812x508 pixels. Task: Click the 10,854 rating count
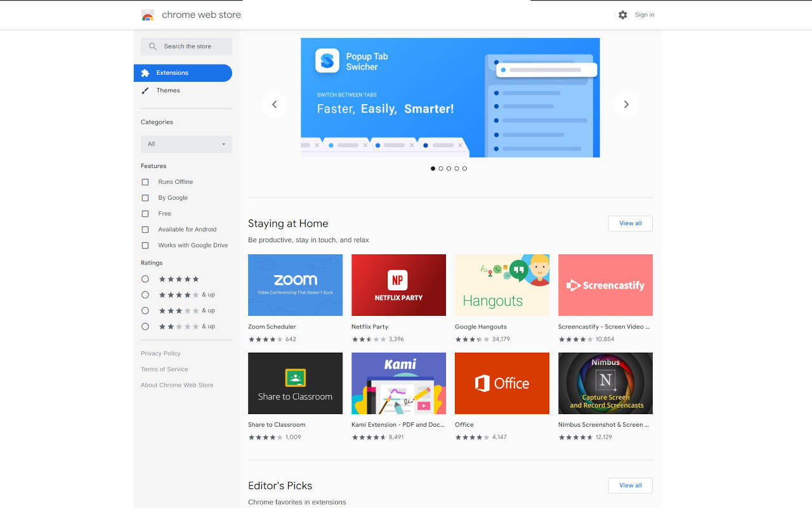[605, 339]
